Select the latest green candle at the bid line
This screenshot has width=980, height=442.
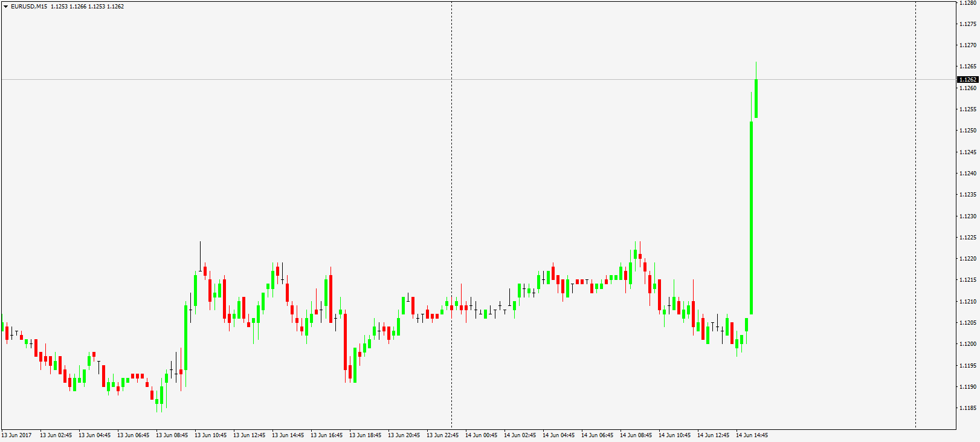[756, 99]
